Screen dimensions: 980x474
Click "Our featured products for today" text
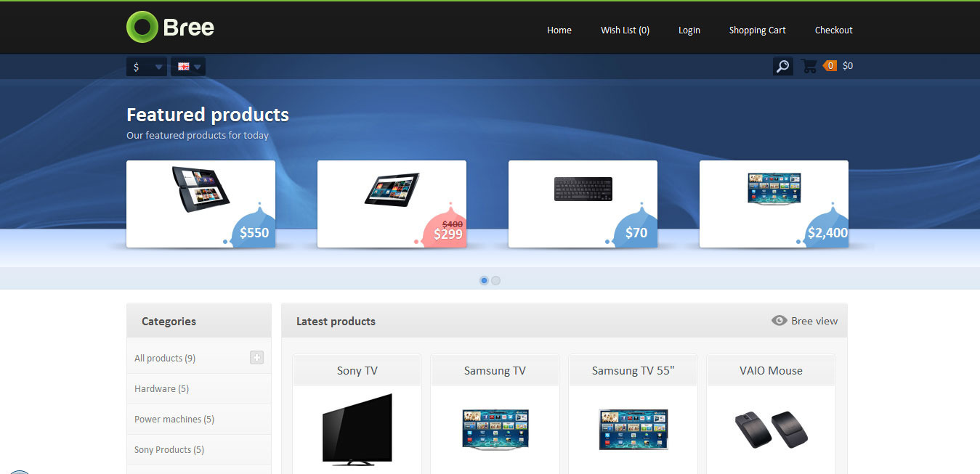(198, 135)
